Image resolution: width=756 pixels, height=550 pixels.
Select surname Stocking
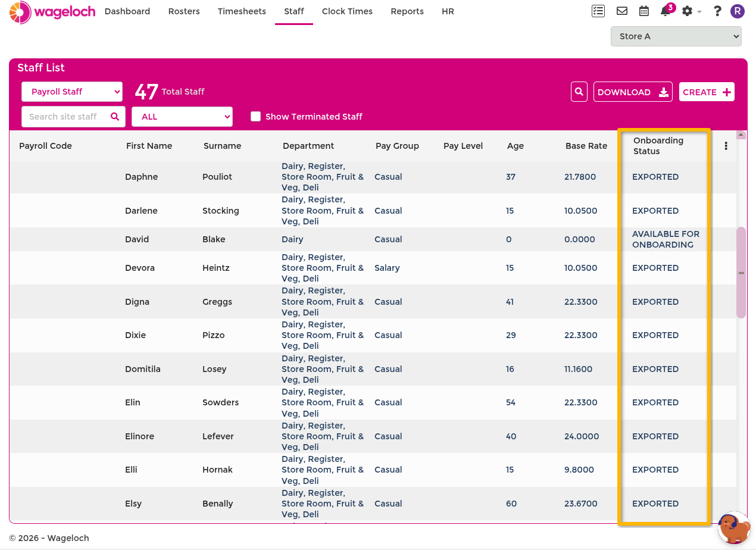221,211
